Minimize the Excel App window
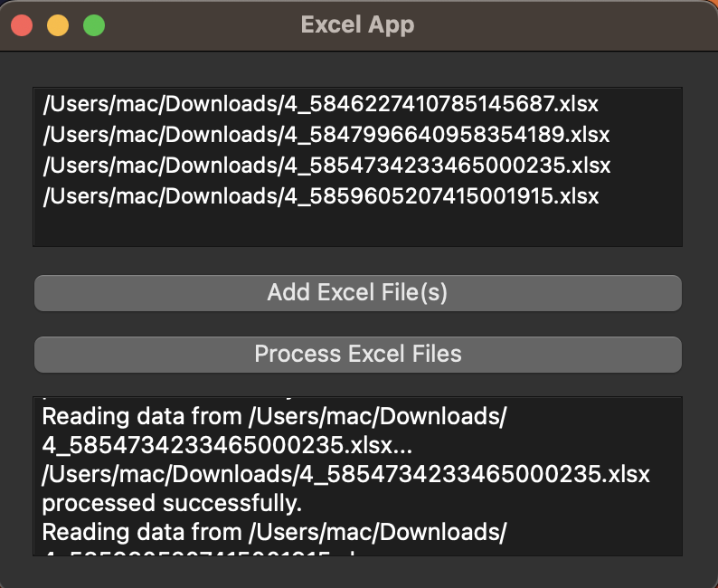 (x=58, y=25)
